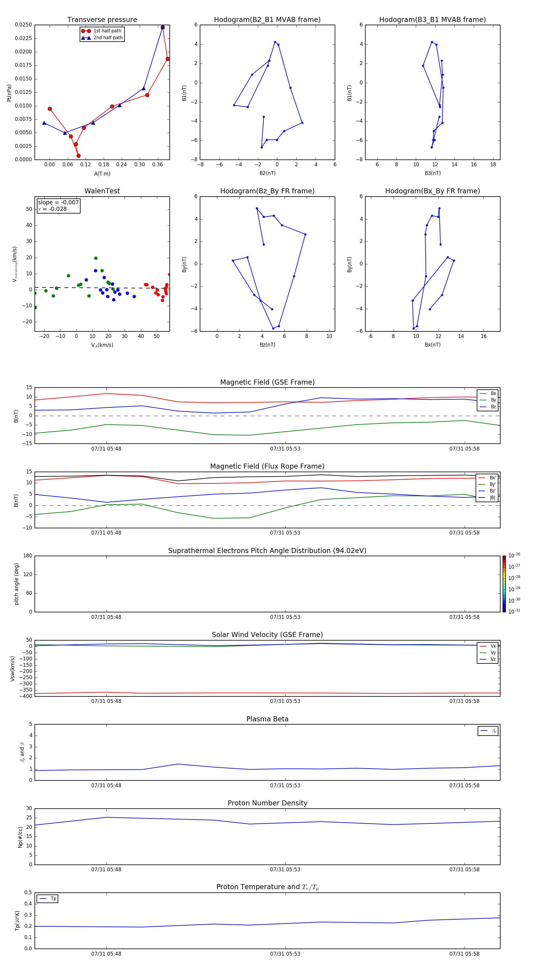Click the "r = -0.028" annotation text
The height and width of the screenshot is (980, 535).
(53, 209)
